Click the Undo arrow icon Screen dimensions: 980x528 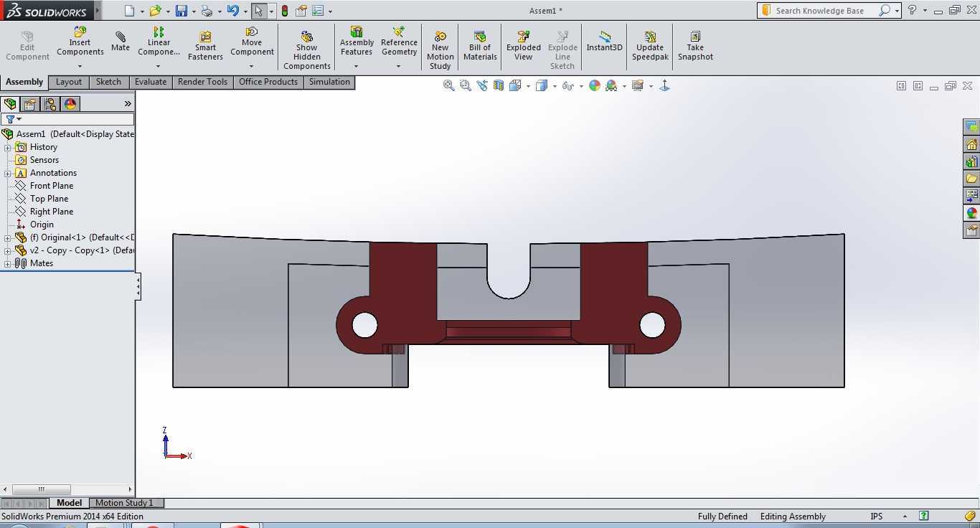[x=232, y=11]
